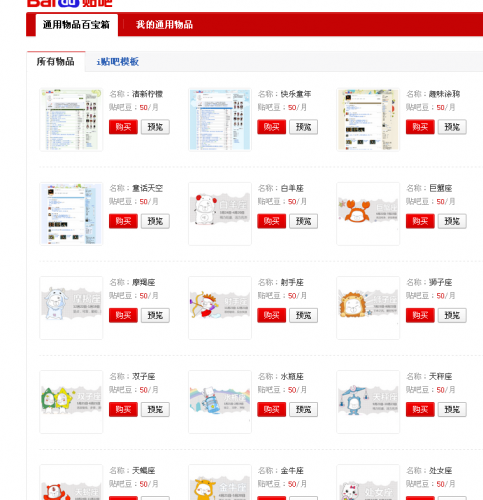Open the 清新柠檬 template thumbnail

click(71, 120)
